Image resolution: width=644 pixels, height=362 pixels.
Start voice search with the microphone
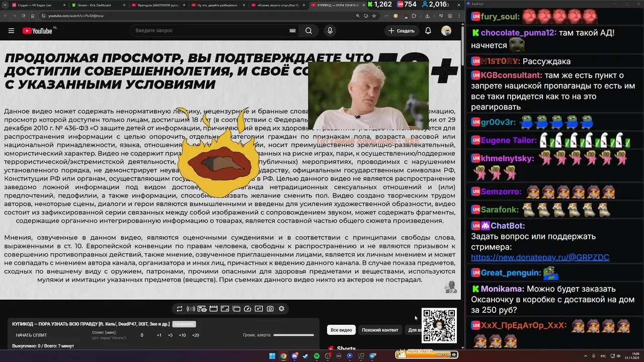[330, 31]
